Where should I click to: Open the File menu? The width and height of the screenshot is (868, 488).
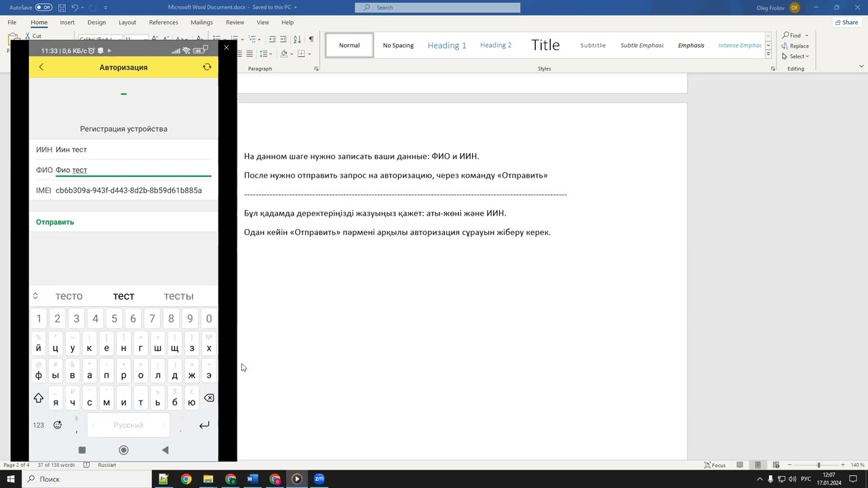click(12, 22)
